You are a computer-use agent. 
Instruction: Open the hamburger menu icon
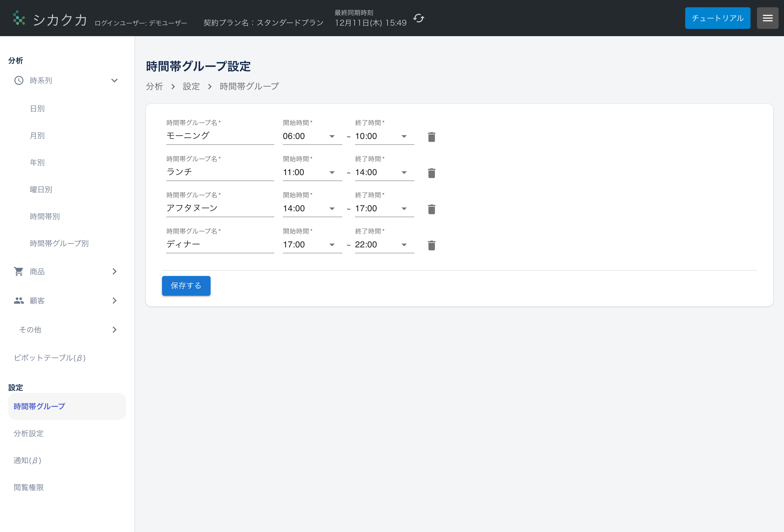pos(767,18)
